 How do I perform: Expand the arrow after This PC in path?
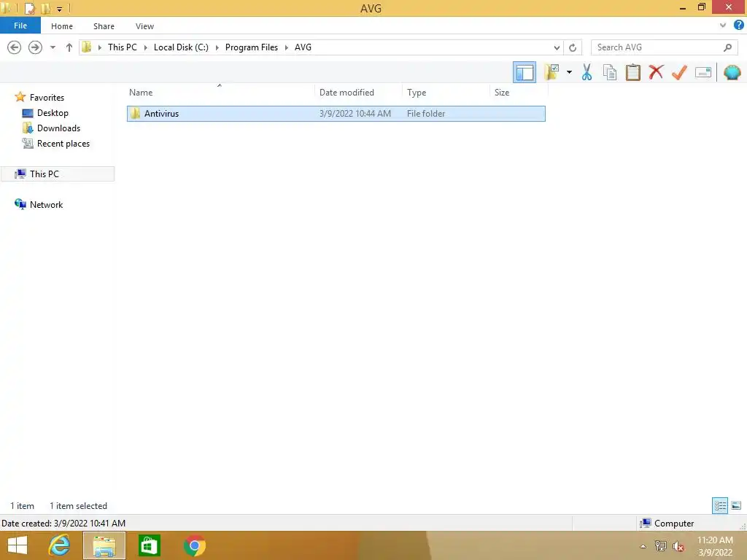tap(146, 47)
